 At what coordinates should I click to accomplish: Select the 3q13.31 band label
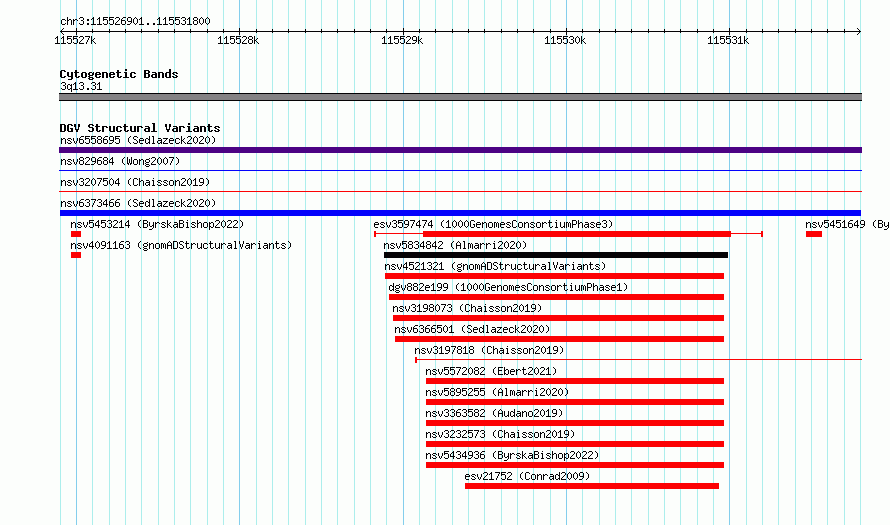pos(81,86)
